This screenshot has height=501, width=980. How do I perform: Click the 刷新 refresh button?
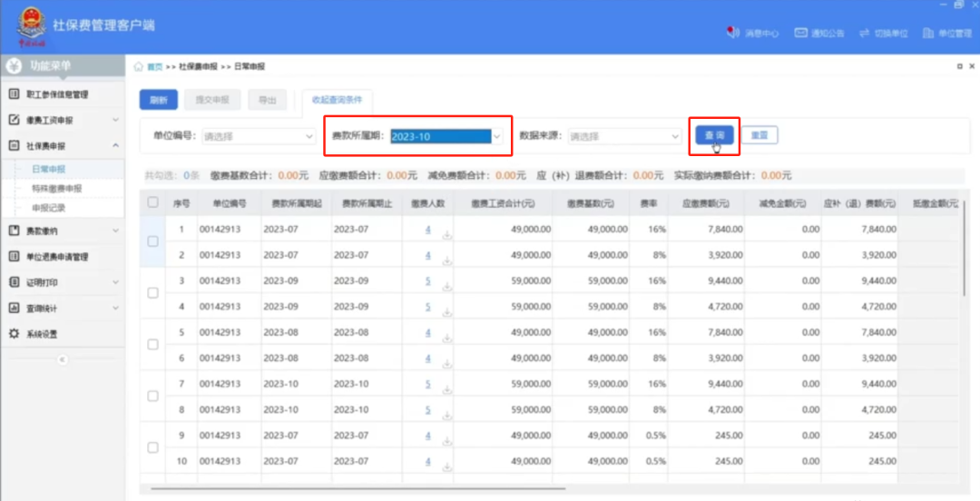pos(158,100)
